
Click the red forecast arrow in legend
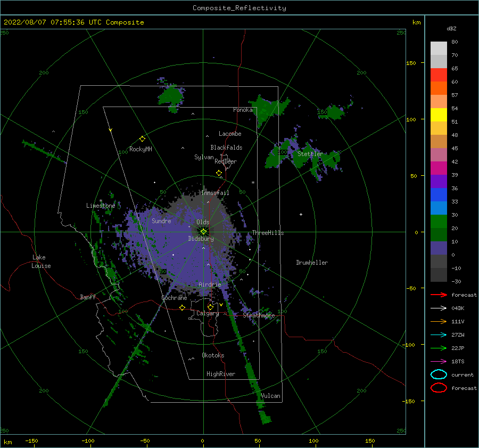(439, 295)
